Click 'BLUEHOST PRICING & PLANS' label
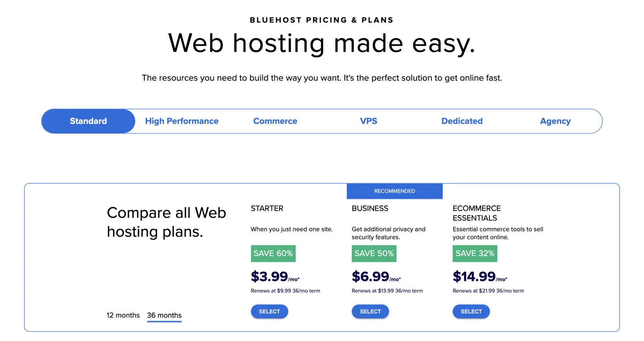This screenshot has height=341, width=644. pyautogui.click(x=322, y=20)
